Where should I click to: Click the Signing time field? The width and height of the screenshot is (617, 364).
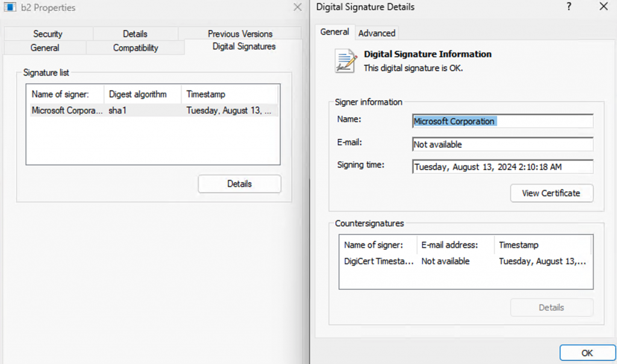(x=503, y=167)
